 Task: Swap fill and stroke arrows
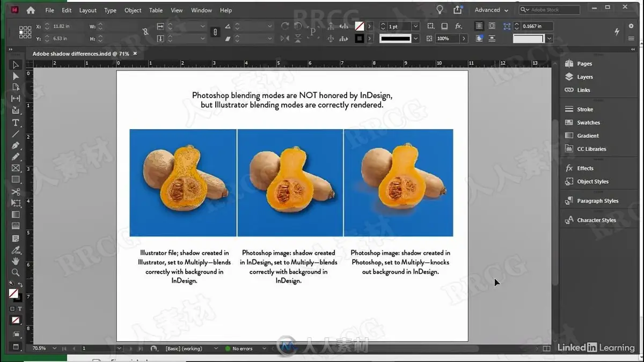20,284
